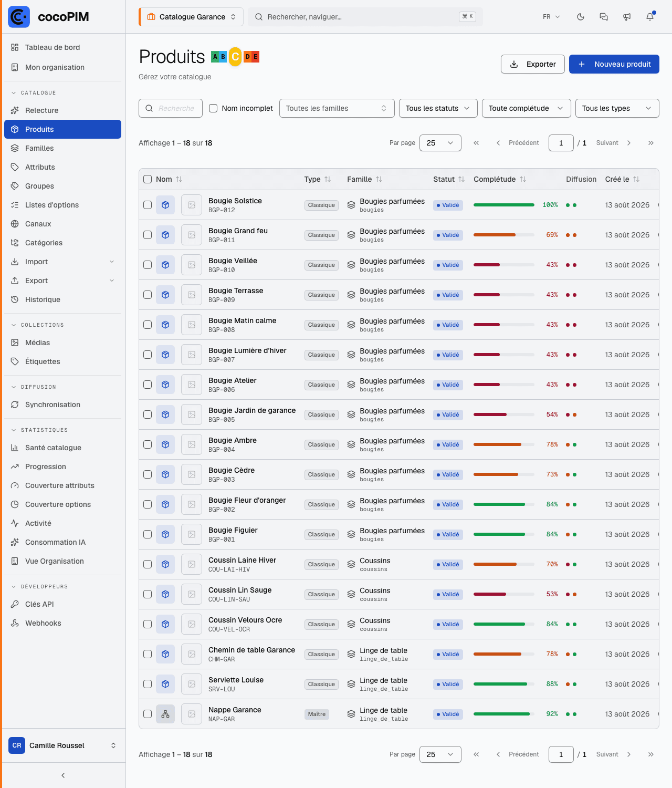
Task: Open Toute complétude filter
Action: pyautogui.click(x=527, y=108)
